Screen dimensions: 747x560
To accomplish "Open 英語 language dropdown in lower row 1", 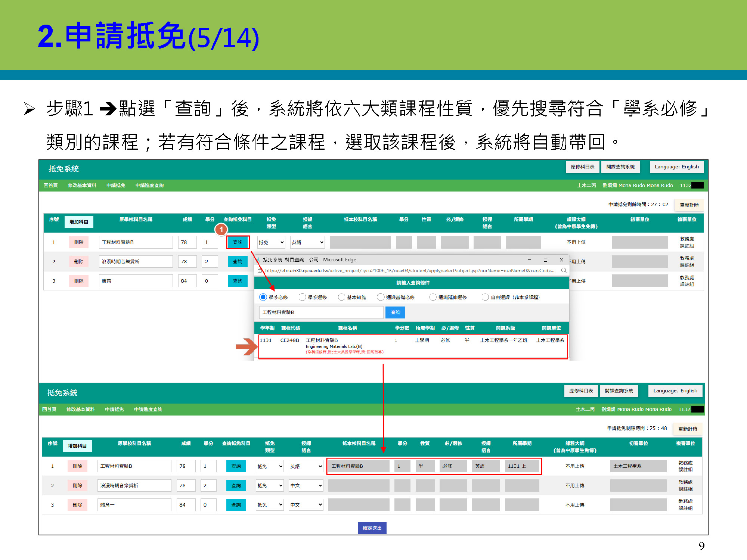I will click(306, 466).
